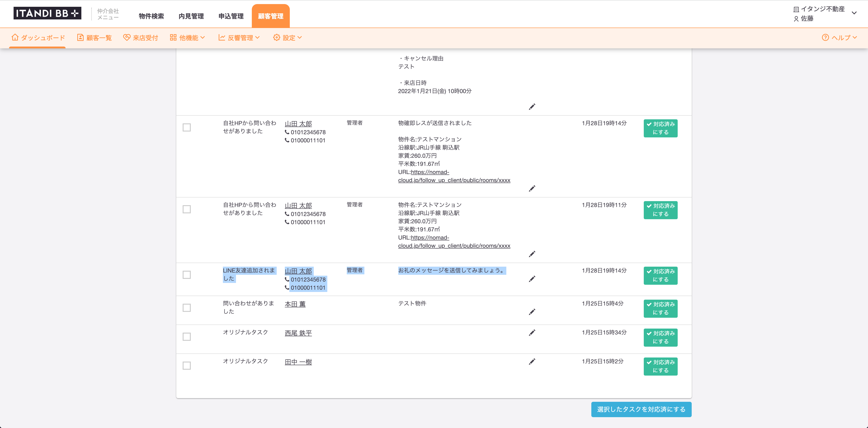The width and height of the screenshot is (868, 428).
Task: Click the ITANDI BB+ logo
Action: coord(47,13)
